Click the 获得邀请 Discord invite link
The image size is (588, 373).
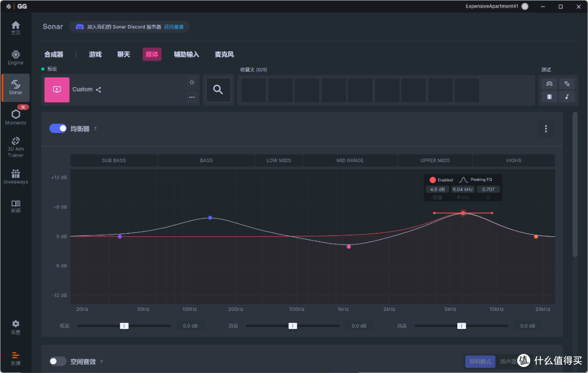click(174, 27)
